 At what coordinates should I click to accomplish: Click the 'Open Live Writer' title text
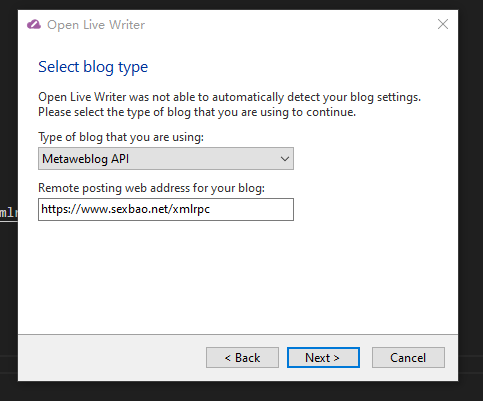pyautogui.click(x=96, y=25)
